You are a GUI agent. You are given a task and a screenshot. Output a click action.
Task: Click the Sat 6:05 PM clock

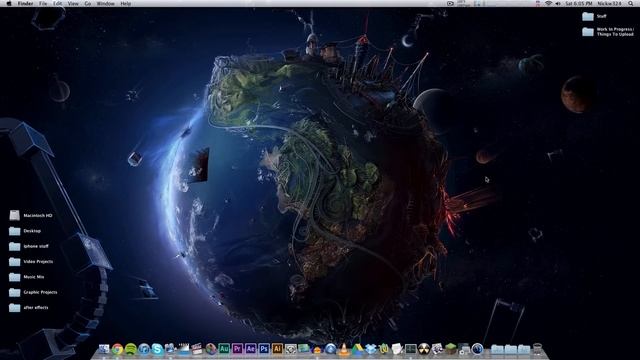pyautogui.click(x=578, y=3)
